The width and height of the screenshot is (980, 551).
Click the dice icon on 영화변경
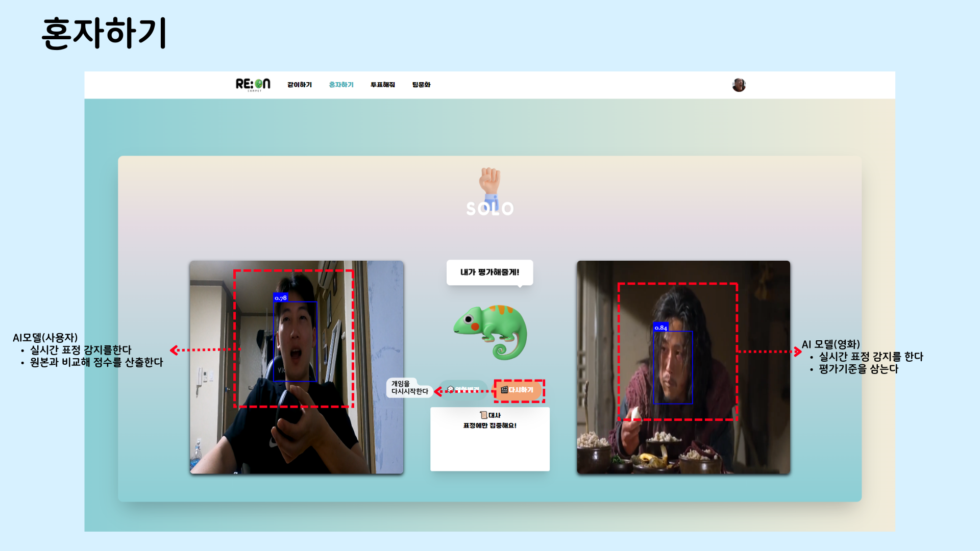450,390
